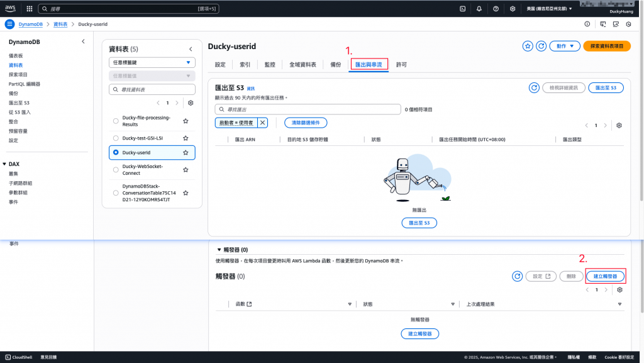Viewport: 644px width, 363px height.
Task: Follow the 資料表 breadcrumb link
Action: click(60, 25)
